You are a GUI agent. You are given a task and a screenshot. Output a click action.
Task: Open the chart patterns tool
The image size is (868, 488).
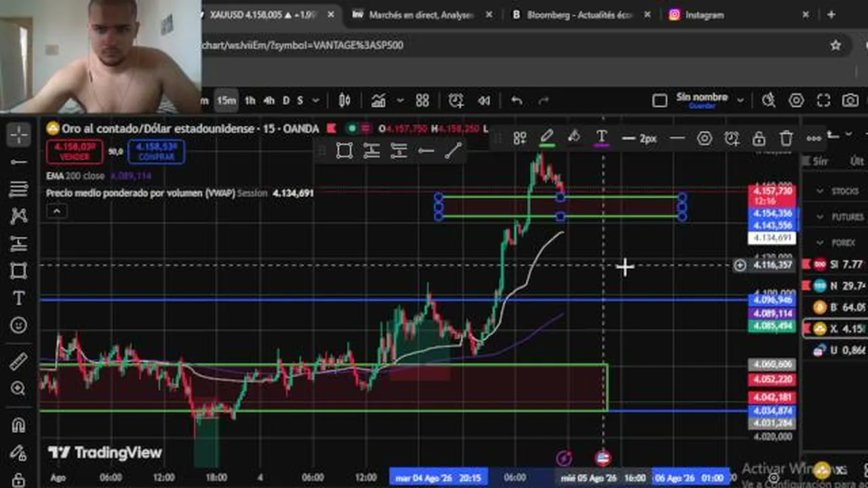pos(18,216)
